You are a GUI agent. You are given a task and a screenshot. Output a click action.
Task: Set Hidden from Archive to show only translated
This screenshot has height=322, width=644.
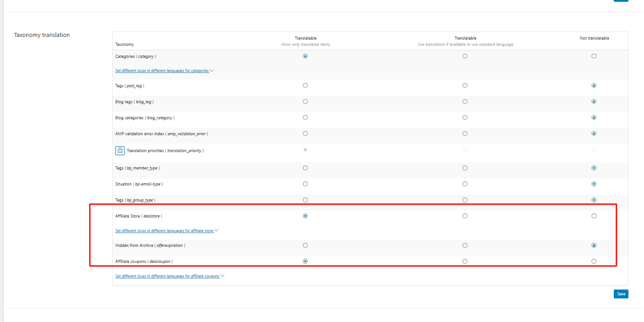click(305, 246)
